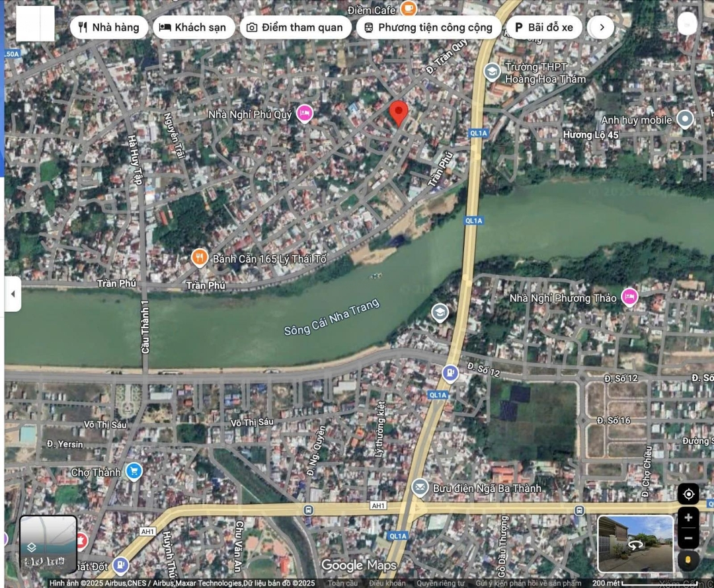Toggle the map layers view thumbnail

click(48, 544)
